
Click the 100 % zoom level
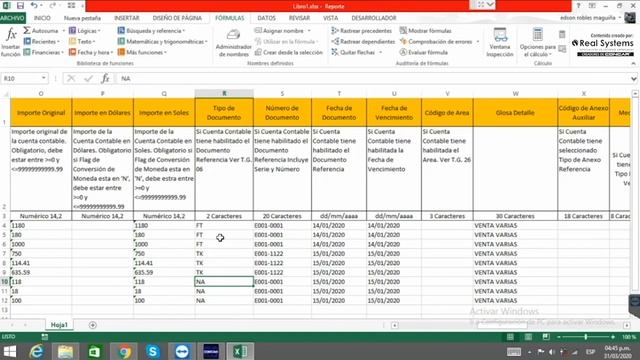coord(629,337)
